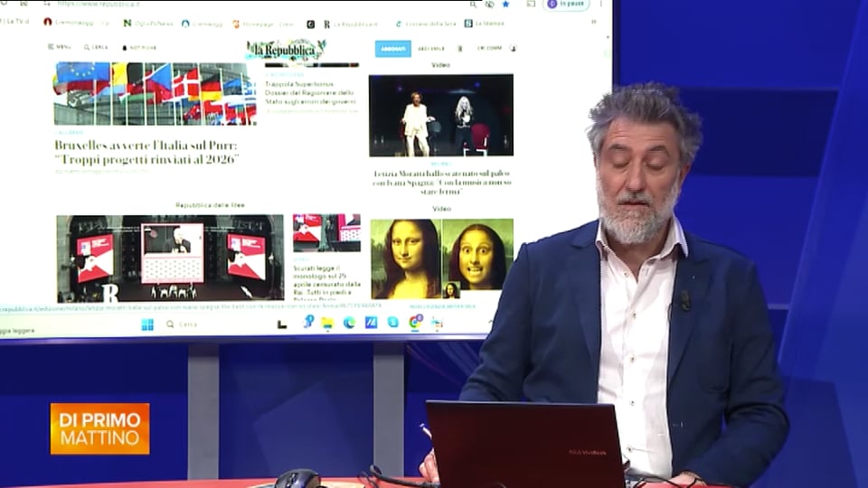Open the user account icon on Repubblica header

(x=514, y=48)
